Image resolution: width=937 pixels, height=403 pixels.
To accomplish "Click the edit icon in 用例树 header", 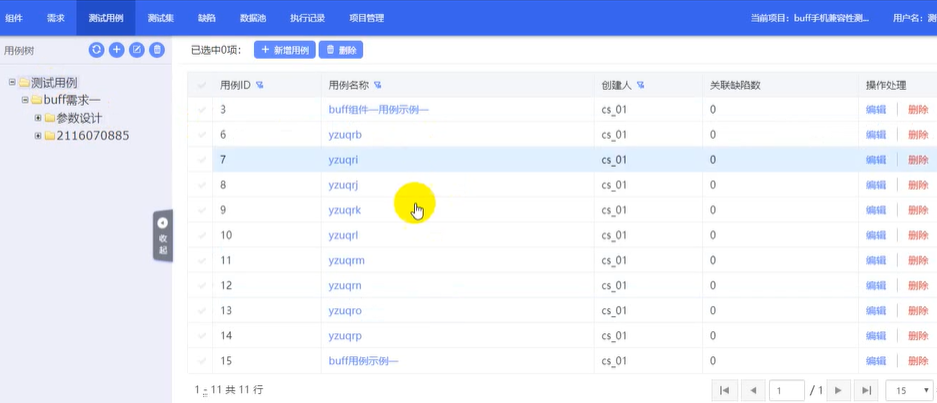I will click(137, 50).
